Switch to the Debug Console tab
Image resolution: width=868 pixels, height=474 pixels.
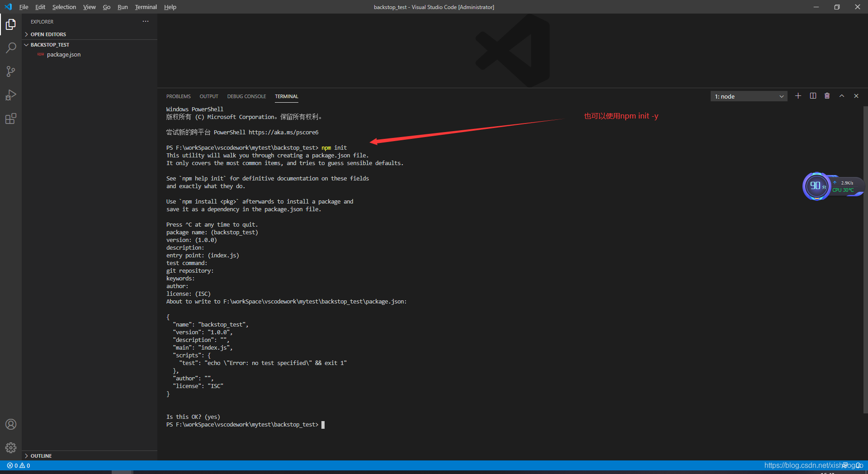click(x=246, y=96)
